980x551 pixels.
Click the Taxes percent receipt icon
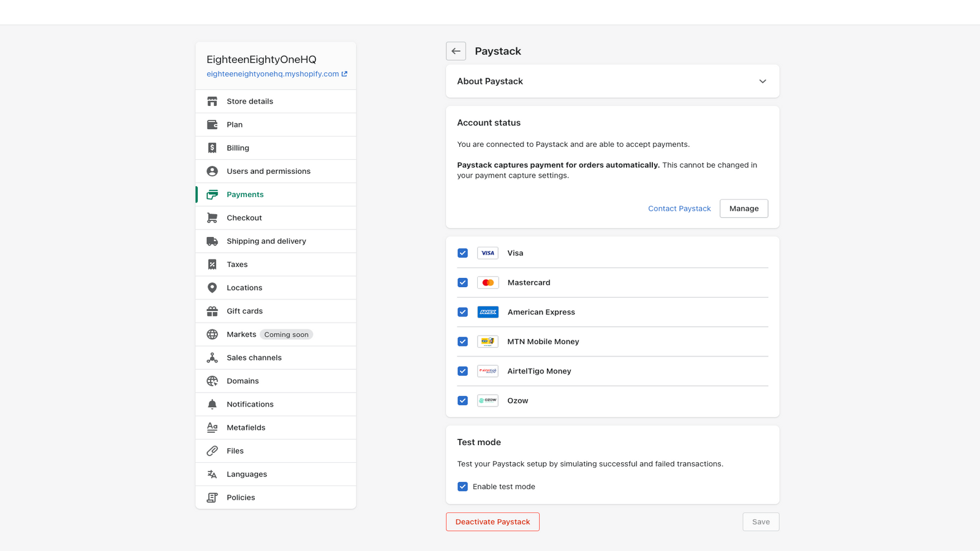(x=212, y=264)
